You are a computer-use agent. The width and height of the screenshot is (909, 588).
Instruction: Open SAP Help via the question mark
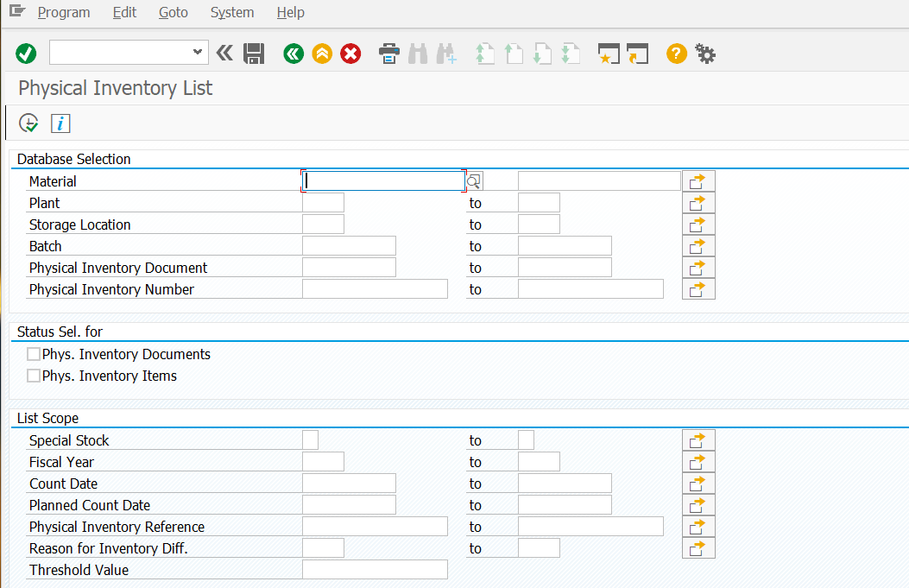coord(676,54)
